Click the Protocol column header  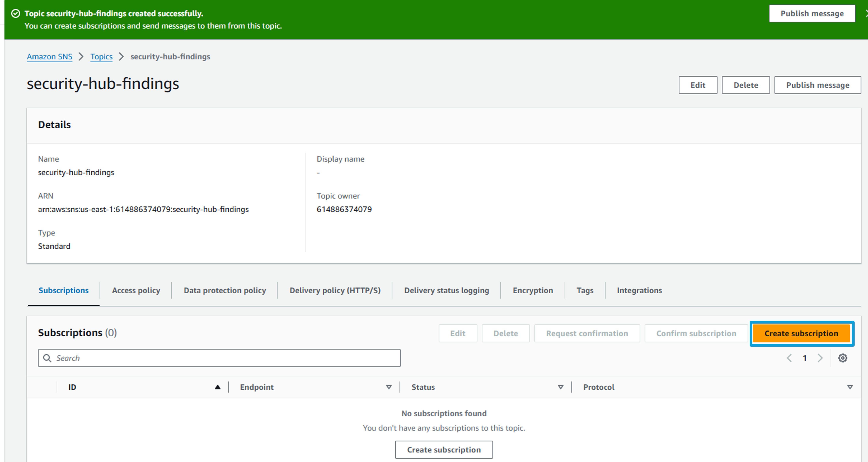599,387
